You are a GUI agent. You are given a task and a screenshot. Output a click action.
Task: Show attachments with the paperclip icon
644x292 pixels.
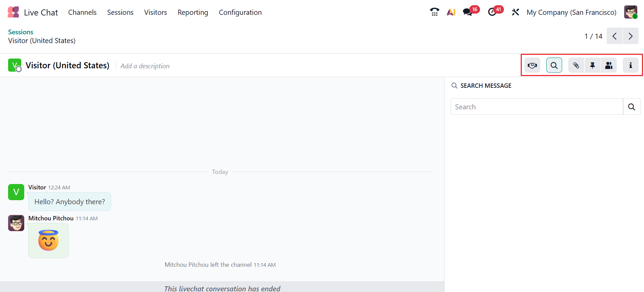pyautogui.click(x=576, y=65)
